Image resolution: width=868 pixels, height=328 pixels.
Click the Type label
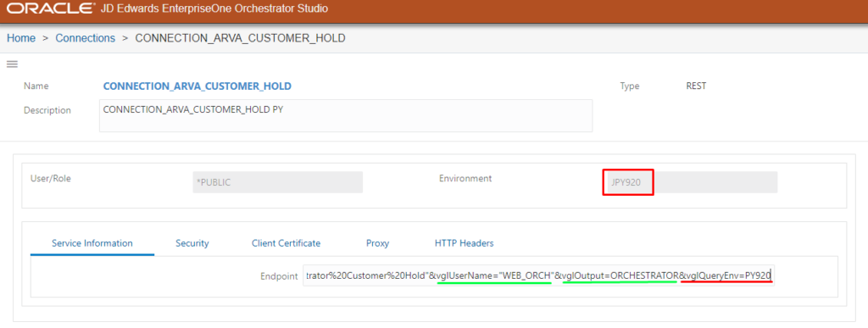click(x=630, y=86)
